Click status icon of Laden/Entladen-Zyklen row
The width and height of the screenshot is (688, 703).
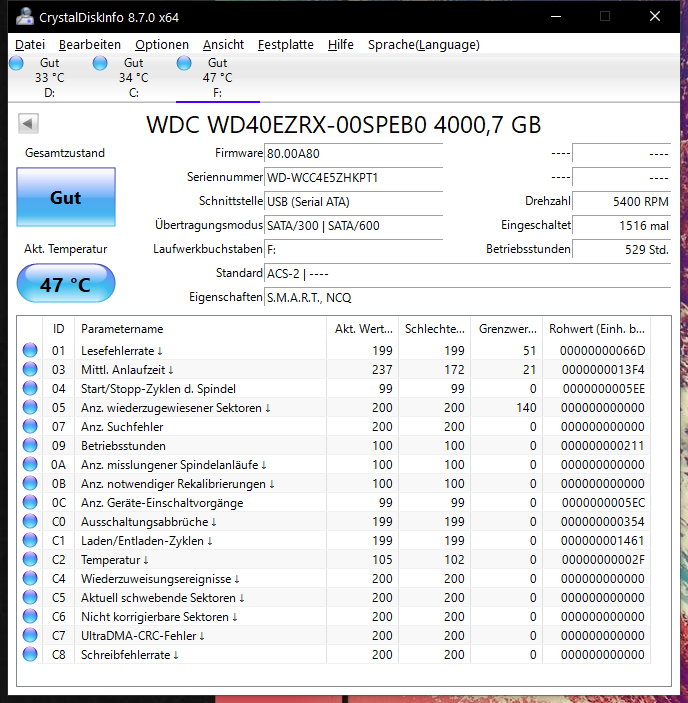(x=30, y=540)
